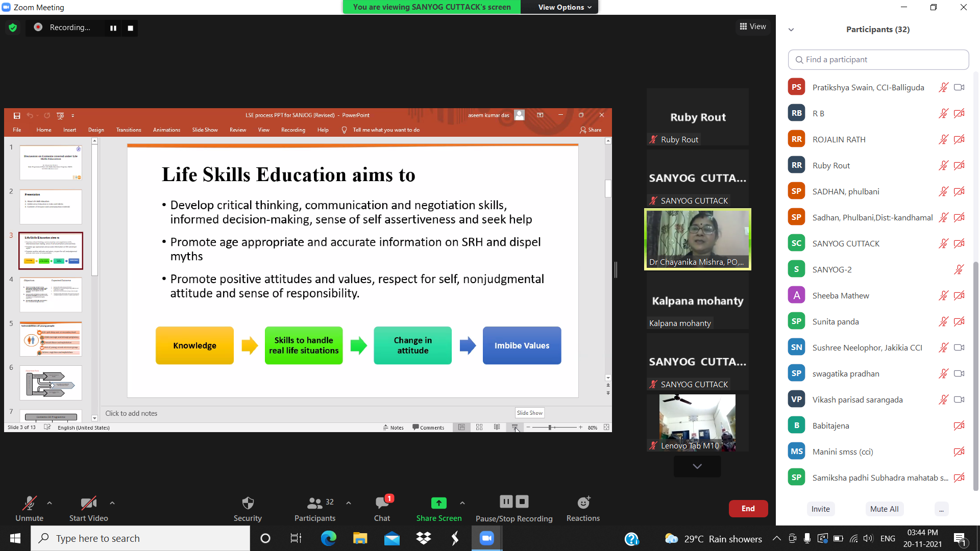Click the encryption green shield icon
The image size is (980, 551).
tap(13, 28)
